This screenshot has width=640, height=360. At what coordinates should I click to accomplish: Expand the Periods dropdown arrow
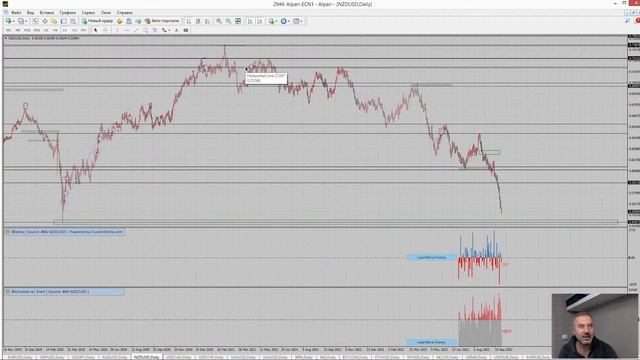[289, 21]
